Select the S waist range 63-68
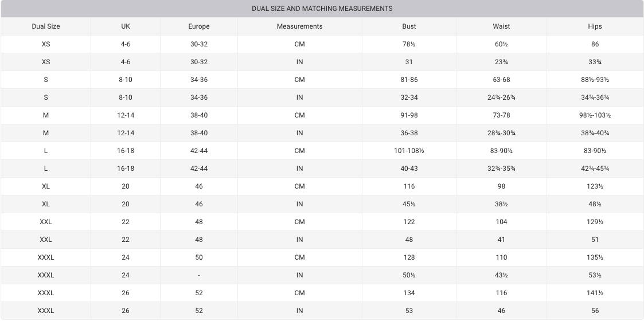Screen dimensions: 644x321 [x=501, y=80]
